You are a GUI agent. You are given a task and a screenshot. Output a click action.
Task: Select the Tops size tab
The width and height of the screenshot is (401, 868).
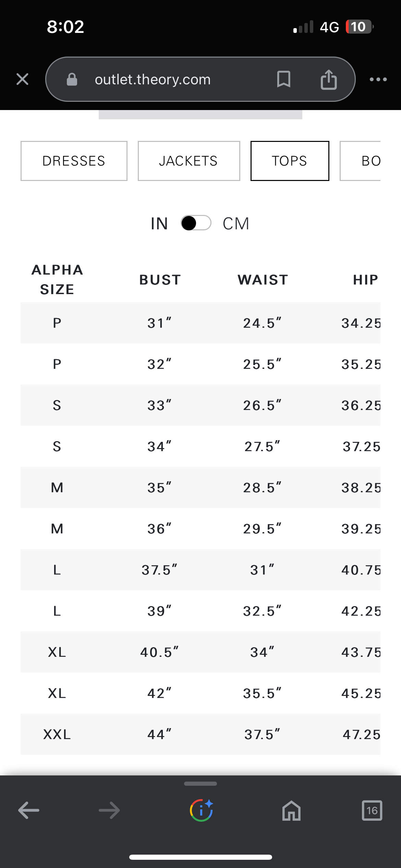(290, 161)
